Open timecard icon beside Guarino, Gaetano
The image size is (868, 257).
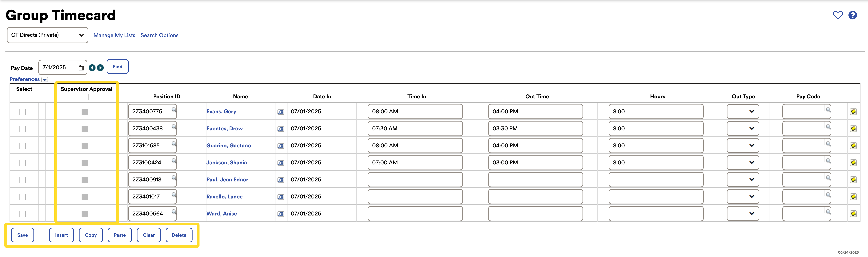[281, 146]
